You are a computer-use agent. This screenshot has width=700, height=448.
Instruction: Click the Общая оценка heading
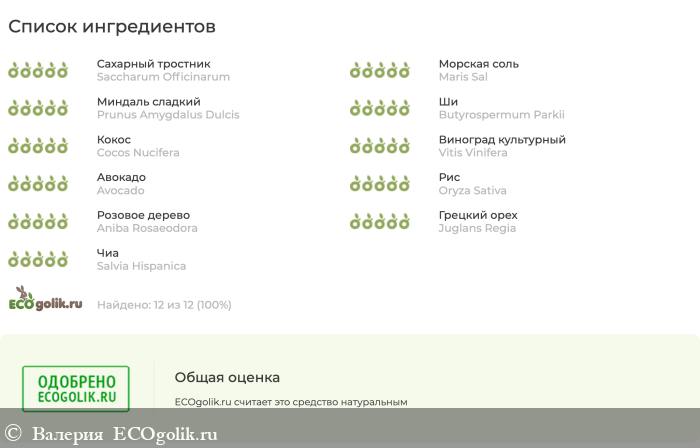tap(227, 377)
